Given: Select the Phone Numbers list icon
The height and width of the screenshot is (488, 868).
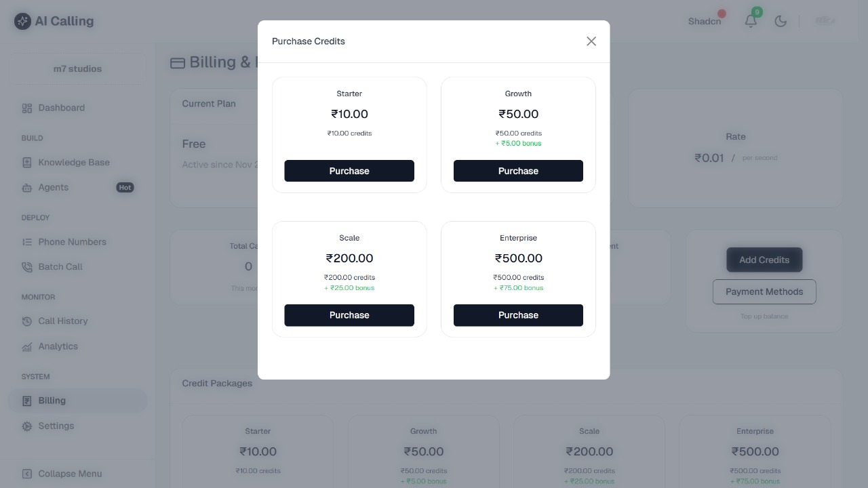Looking at the screenshot, I should coord(26,242).
